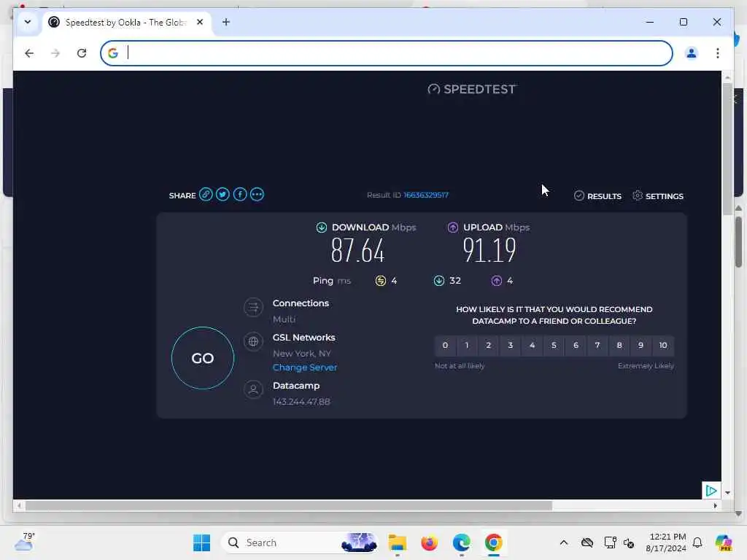Screen dimensions: 747x560
Task: Open the weather widget
Action: pos(25,542)
